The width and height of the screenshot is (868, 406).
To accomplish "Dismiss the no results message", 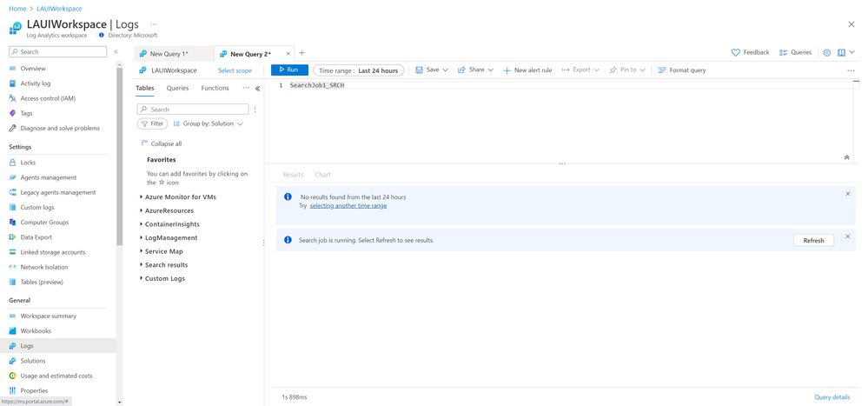I will tap(847, 194).
